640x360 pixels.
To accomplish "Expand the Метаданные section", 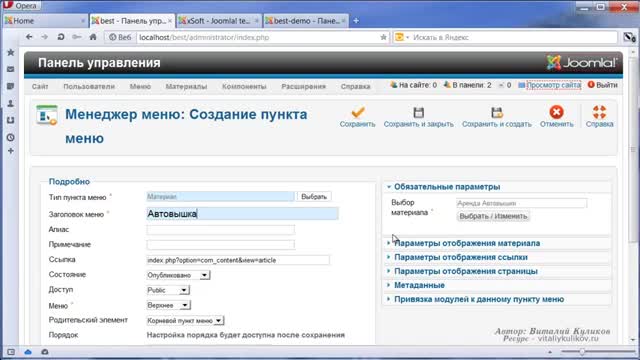I will (x=419, y=285).
